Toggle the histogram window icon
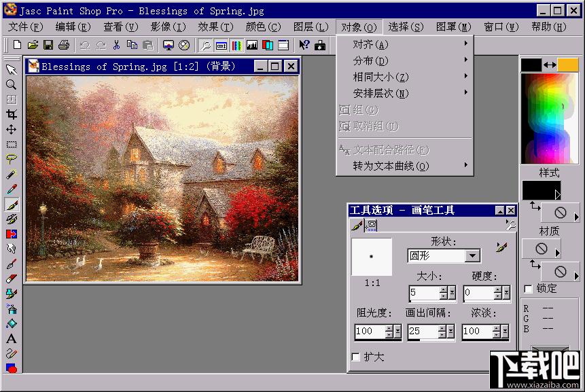Viewport: 585px width, 392px height. (x=252, y=45)
